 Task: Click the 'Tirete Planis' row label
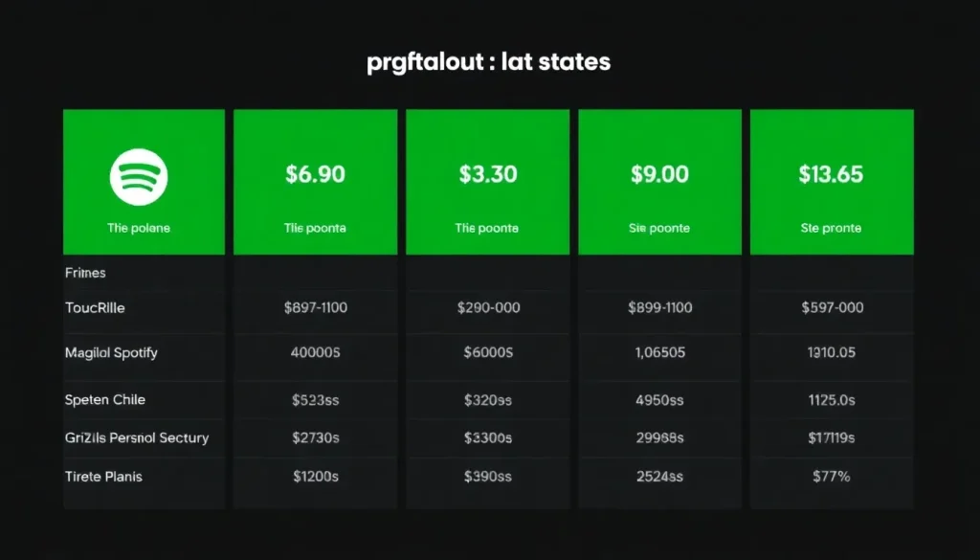[103, 477]
